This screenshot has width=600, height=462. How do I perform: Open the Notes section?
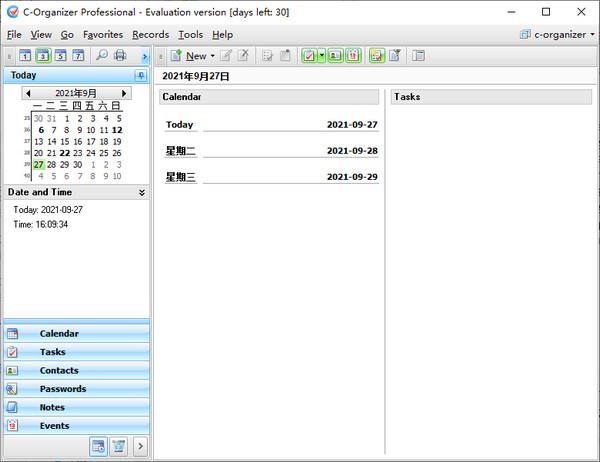(x=77, y=407)
